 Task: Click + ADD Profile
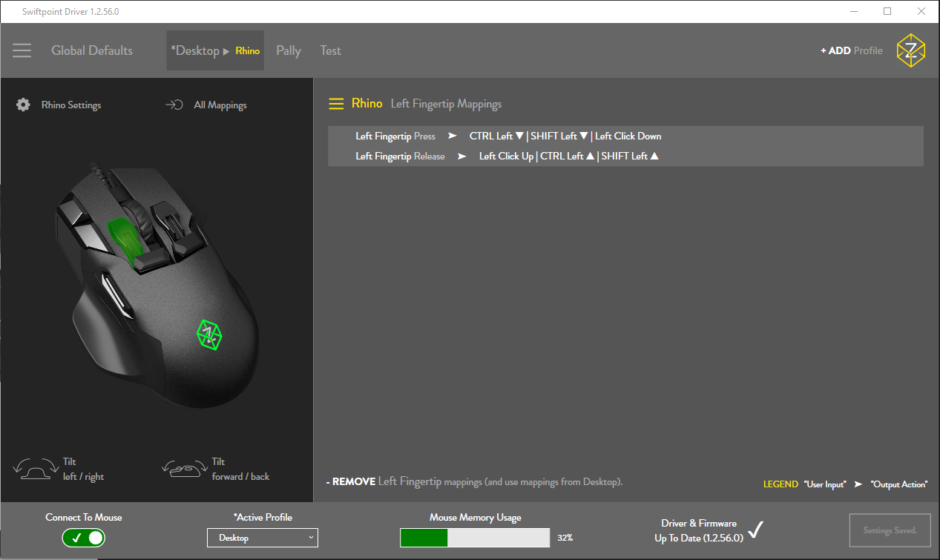tap(852, 50)
